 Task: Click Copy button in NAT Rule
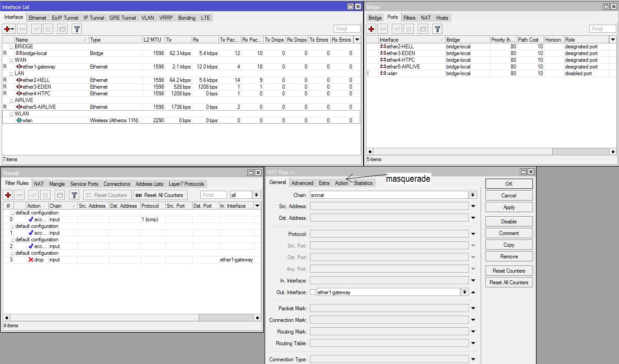[x=509, y=245]
